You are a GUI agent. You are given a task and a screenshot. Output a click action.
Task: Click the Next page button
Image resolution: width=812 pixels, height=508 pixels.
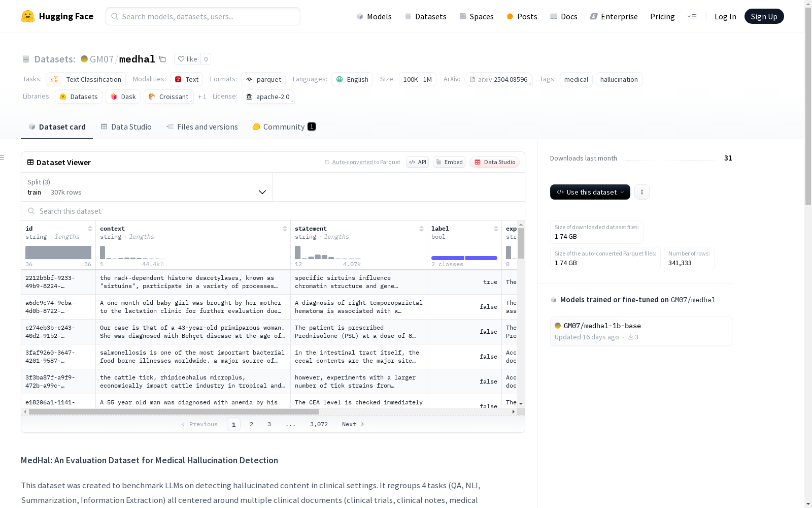coord(353,424)
